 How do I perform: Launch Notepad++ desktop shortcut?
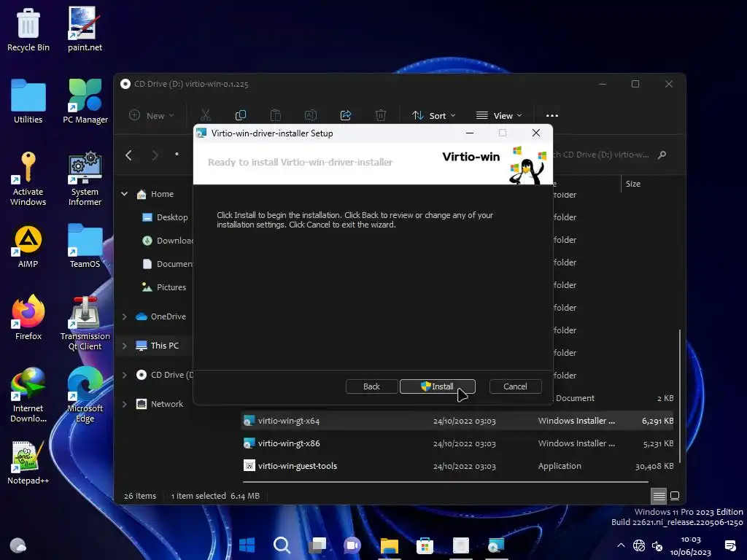tap(28, 463)
